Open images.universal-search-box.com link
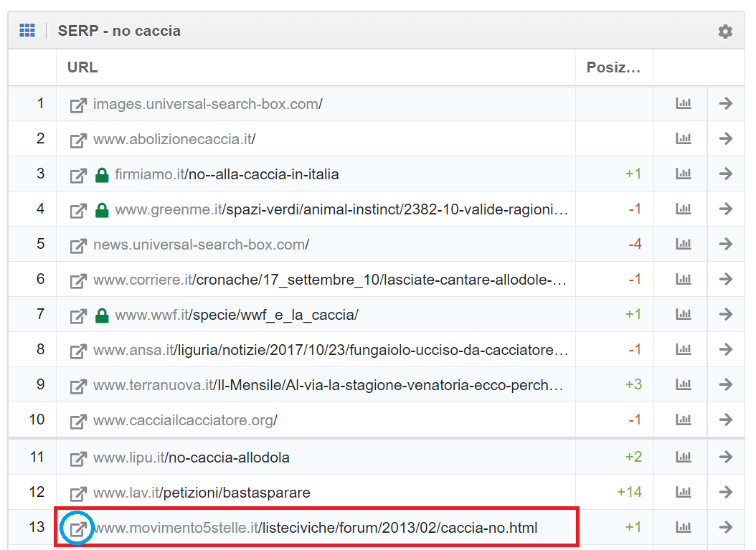This screenshot has width=756, height=550. pos(207,104)
